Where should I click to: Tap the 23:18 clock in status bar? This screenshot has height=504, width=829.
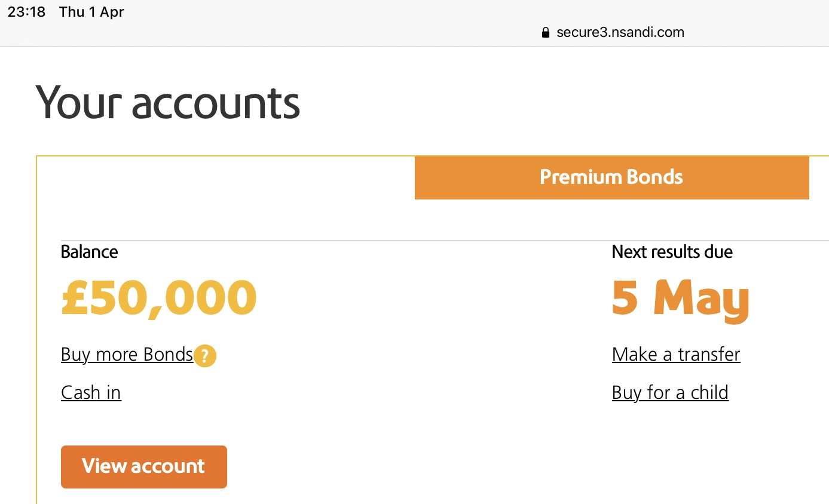click(27, 12)
